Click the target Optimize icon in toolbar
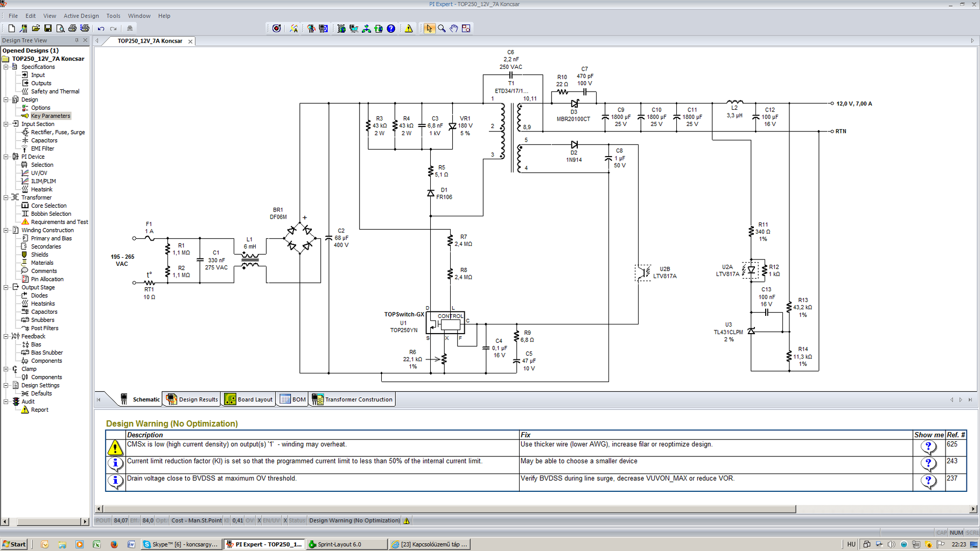 pyautogui.click(x=276, y=29)
